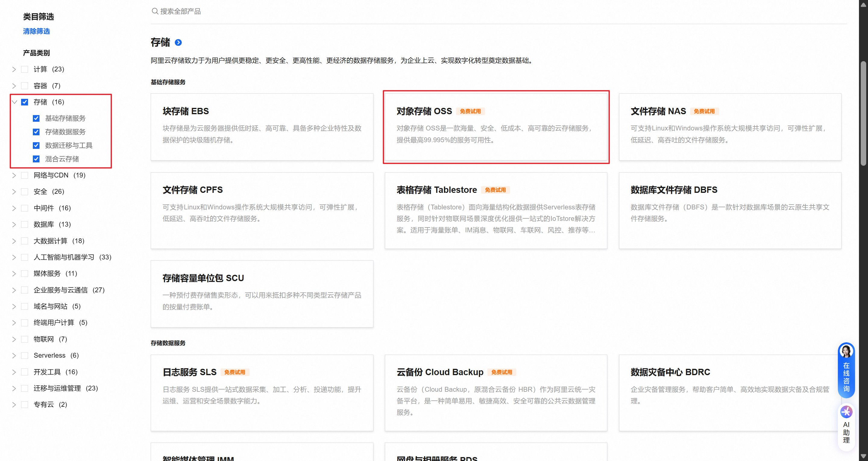
Task: Check the 计算 (23) checkbox
Action: (x=25, y=69)
